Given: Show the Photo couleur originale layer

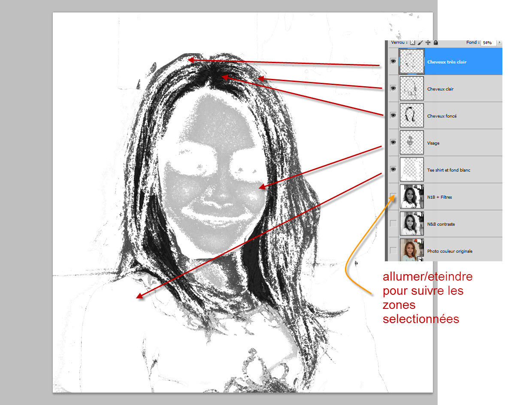Looking at the screenshot, I should tap(393, 251).
